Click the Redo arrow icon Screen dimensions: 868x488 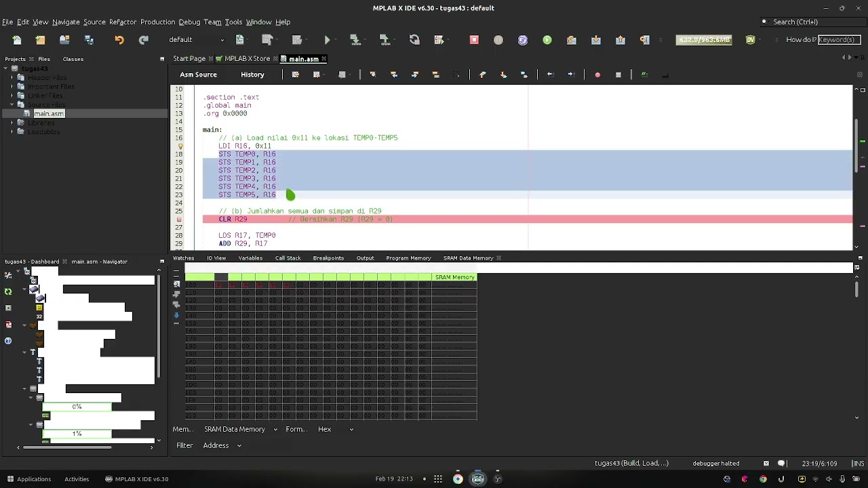coord(143,40)
